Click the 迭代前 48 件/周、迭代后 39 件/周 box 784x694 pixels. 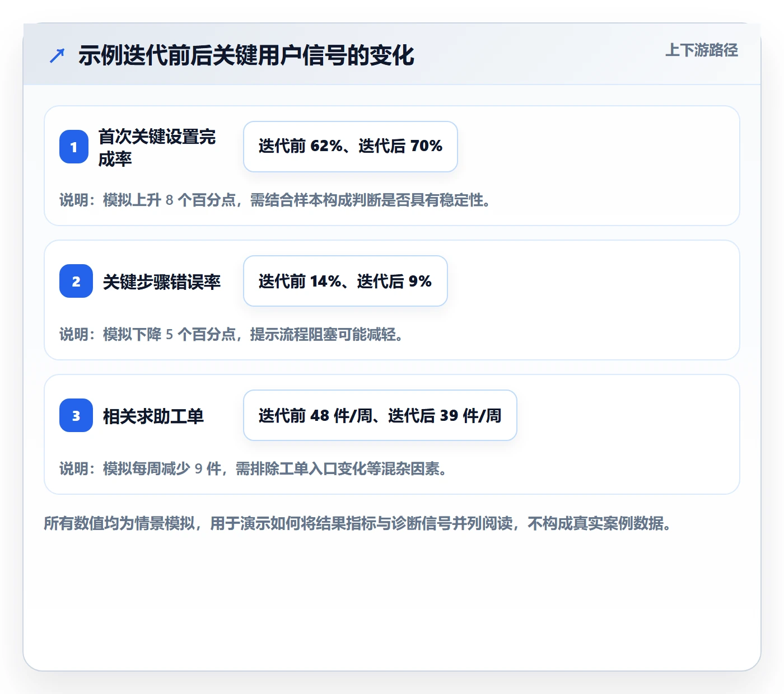pyautogui.click(x=380, y=415)
